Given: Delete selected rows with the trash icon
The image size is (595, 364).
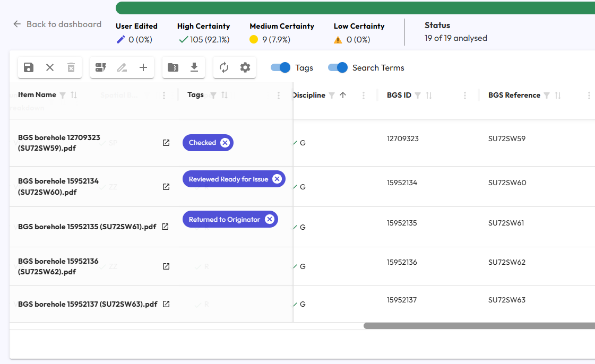Looking at the screenshot, I should 71,67.
